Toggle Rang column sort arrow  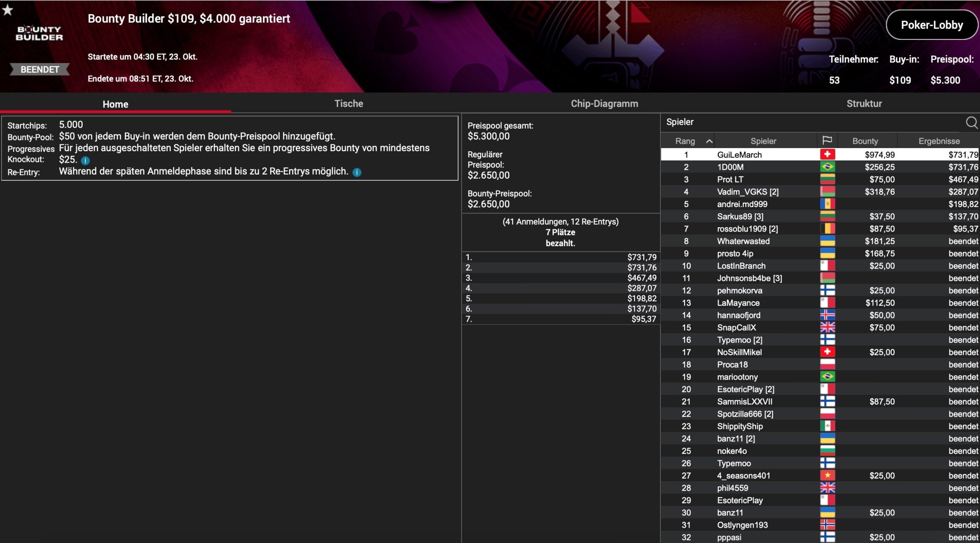pyautogui.click(x=709, y=141)
